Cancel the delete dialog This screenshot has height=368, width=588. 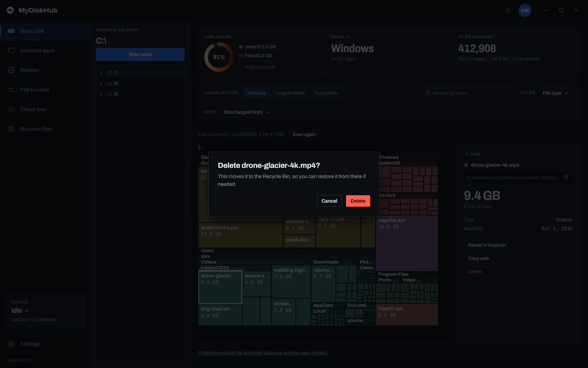point(329,201)
